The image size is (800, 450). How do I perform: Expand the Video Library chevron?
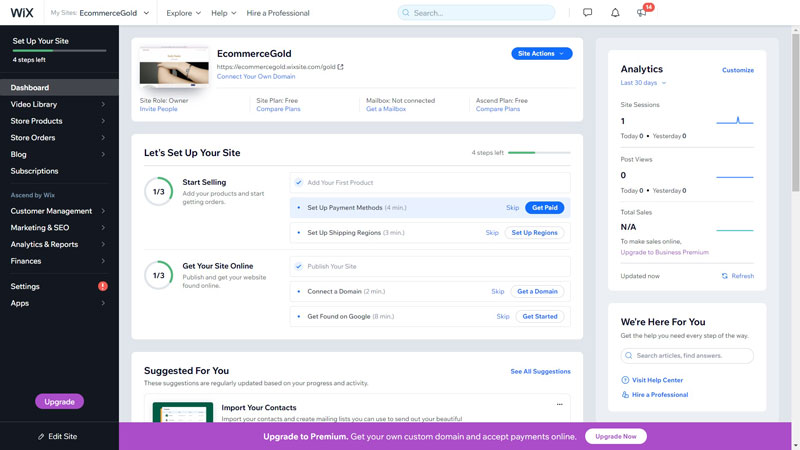coord(103,104)
